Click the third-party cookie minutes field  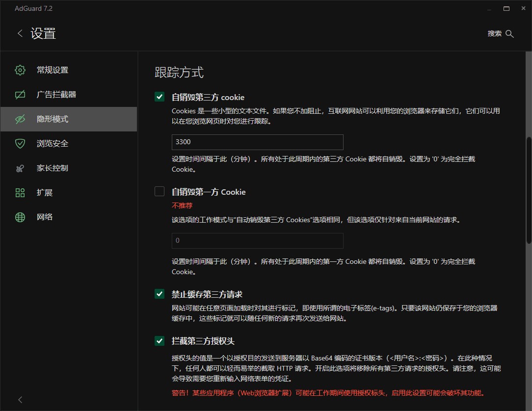(x=257, y=142)
